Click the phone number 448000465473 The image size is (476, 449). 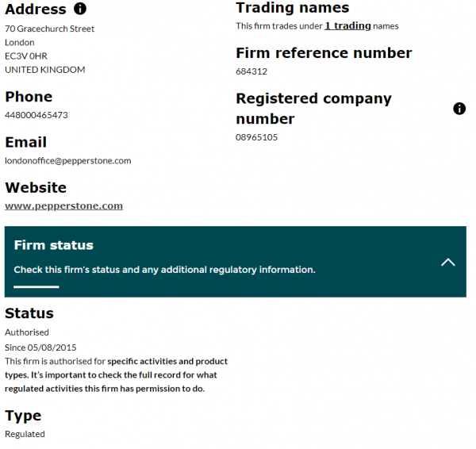36,115
